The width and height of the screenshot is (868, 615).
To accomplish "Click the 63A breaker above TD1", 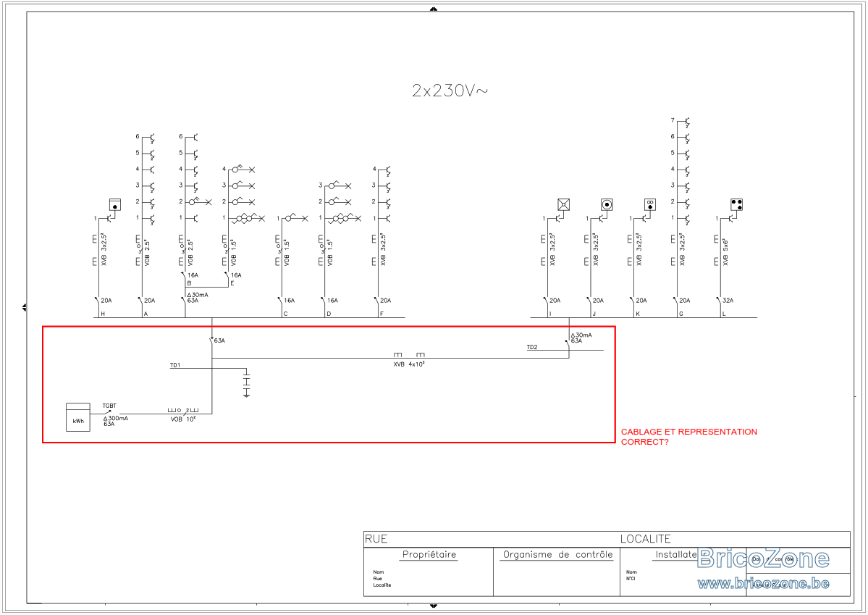I will coord(216,340).
